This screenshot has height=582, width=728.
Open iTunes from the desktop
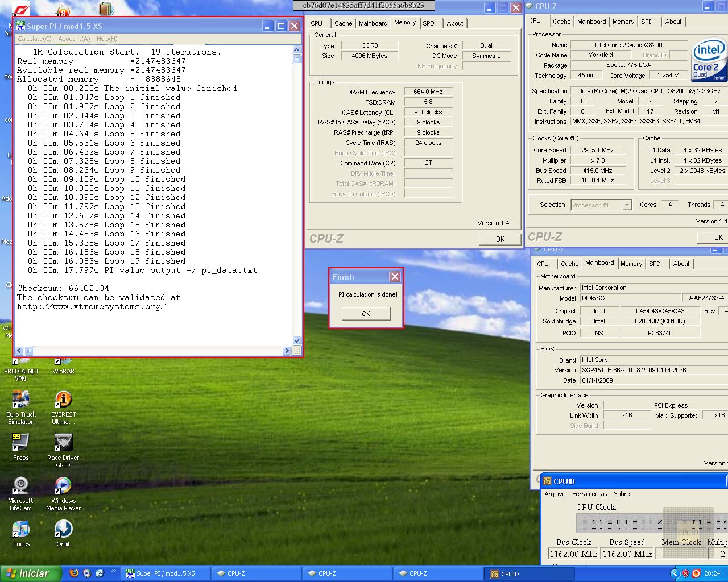[20, 534]
